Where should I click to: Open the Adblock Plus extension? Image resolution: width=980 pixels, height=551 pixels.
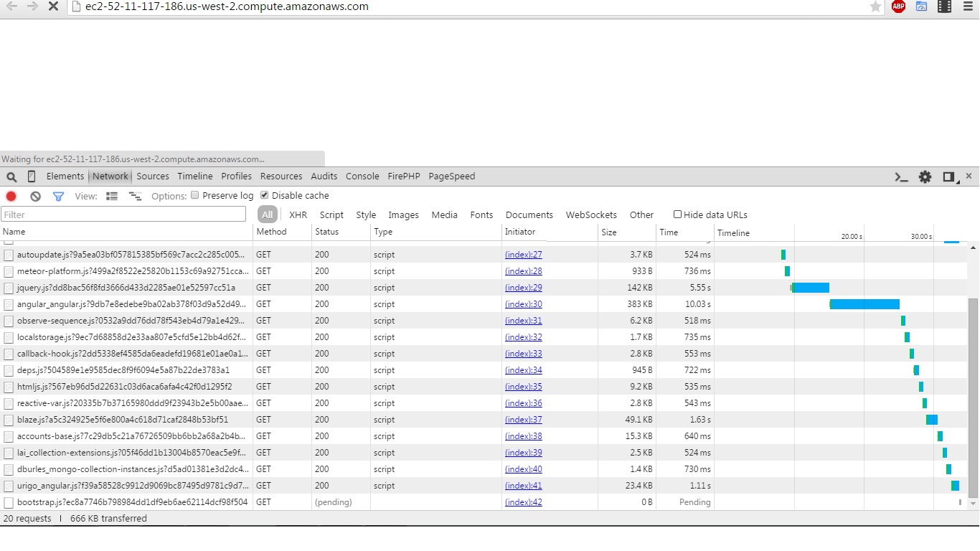898,6
